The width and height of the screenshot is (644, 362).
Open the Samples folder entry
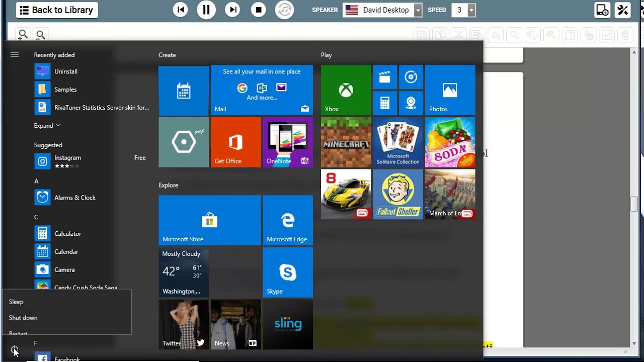click(92, 89)
